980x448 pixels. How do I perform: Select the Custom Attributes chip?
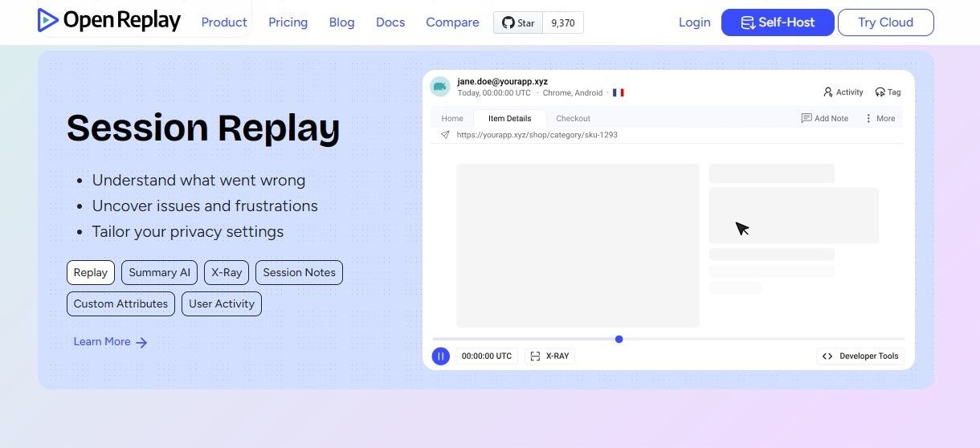[120, 303]
